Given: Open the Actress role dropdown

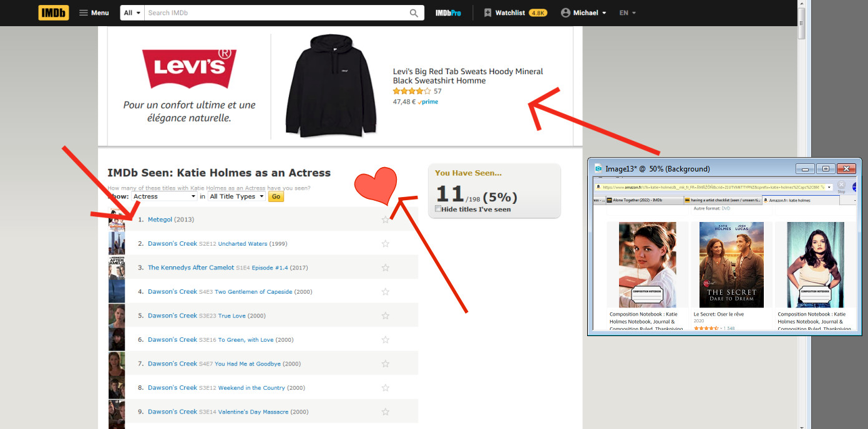Looking at the screenshot, I should pyautogui.click(x=164, y=196).
